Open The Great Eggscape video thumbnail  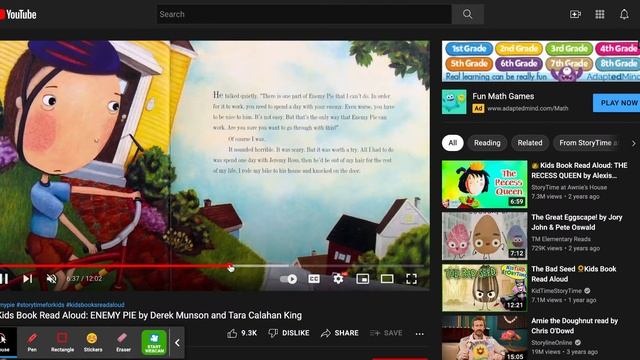[x=484, y=236]
